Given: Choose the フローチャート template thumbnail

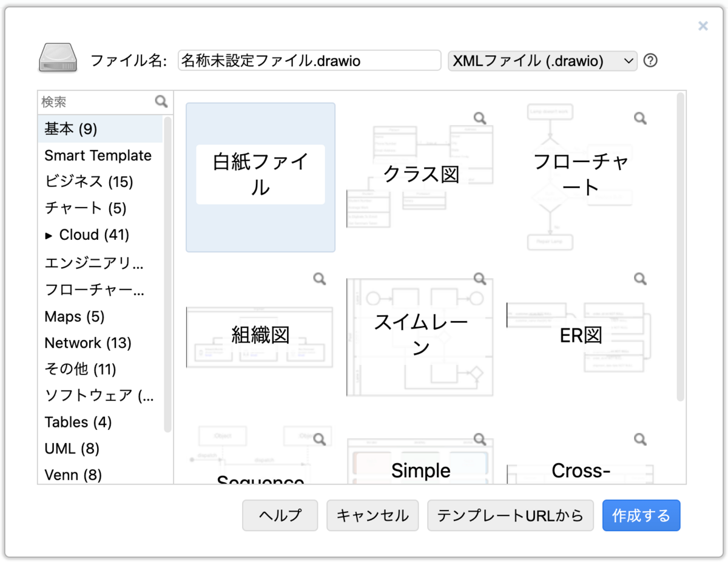Looking at the screenshot, I should (581, 177).
